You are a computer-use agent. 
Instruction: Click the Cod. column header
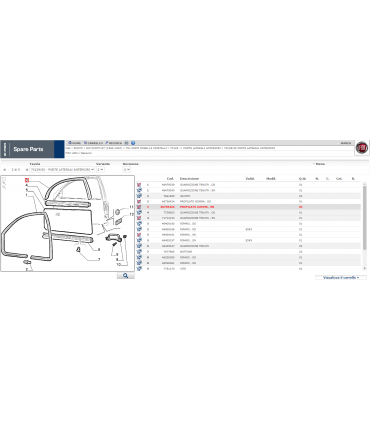point(170,179)
